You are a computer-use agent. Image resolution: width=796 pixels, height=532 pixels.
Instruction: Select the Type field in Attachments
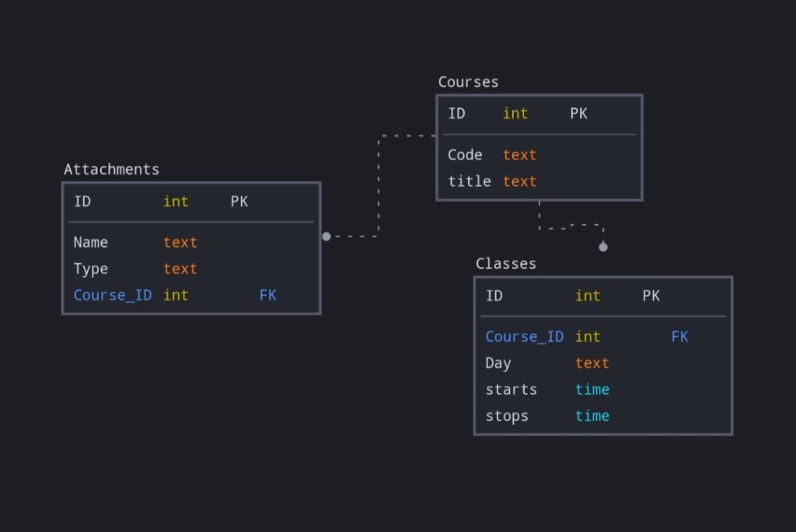tap(90, 269)
